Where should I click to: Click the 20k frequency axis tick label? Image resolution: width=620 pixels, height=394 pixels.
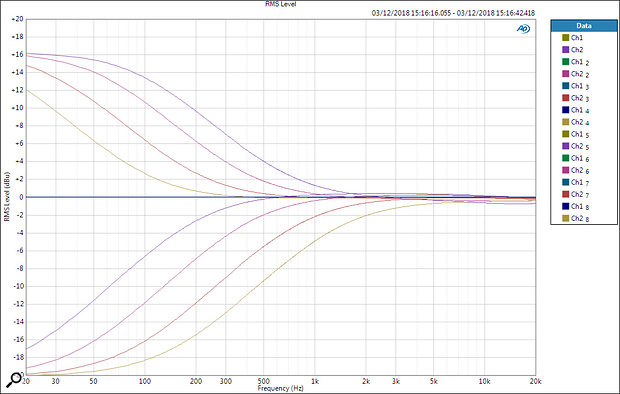click(535, 381)
